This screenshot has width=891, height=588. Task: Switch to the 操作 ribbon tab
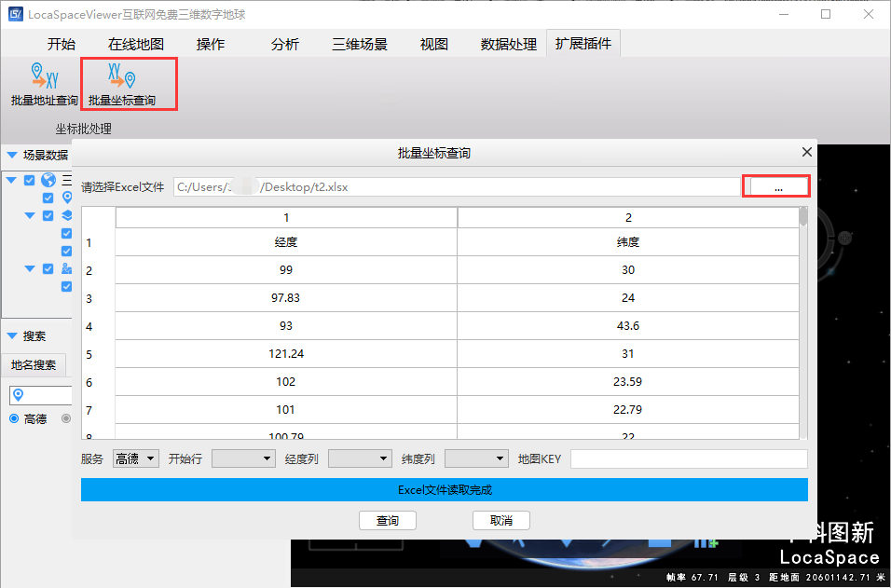click(211, 45)
